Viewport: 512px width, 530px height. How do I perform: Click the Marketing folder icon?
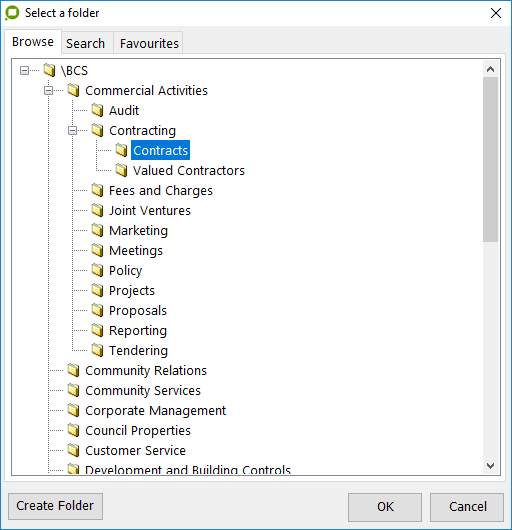tap(97, 230)
